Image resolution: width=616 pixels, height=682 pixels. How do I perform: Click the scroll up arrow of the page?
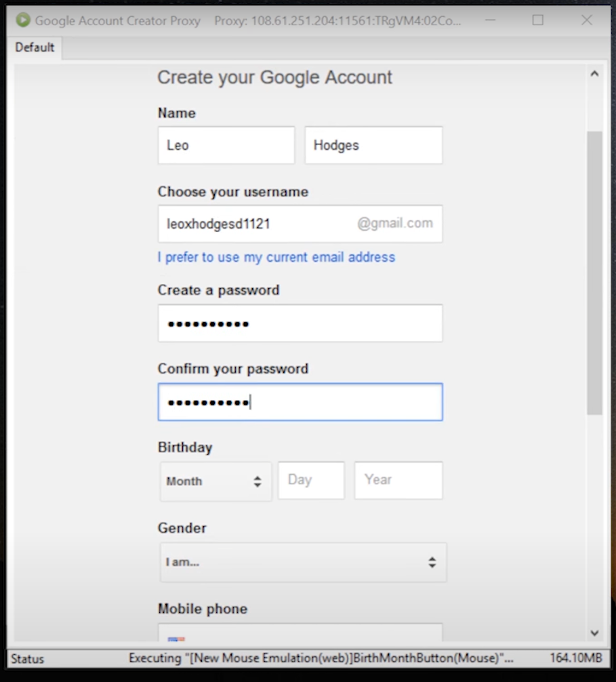coord(594,74)
